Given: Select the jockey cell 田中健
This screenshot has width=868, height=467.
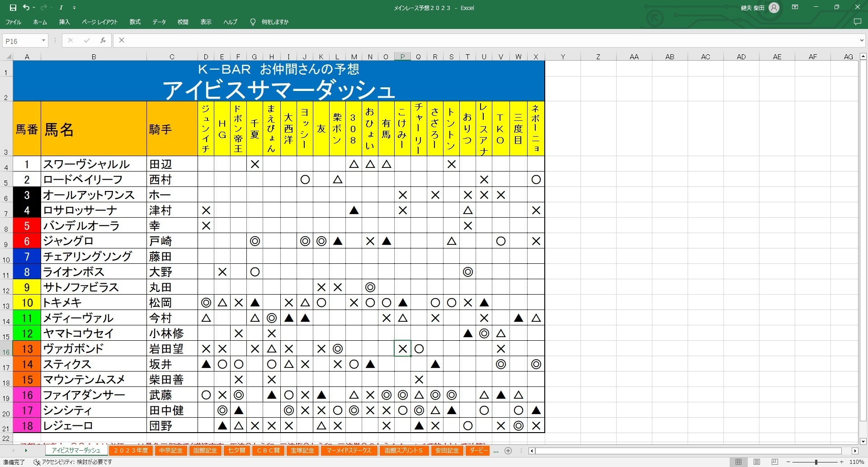Looking at the screenshot, I should (x=172, y=410).
